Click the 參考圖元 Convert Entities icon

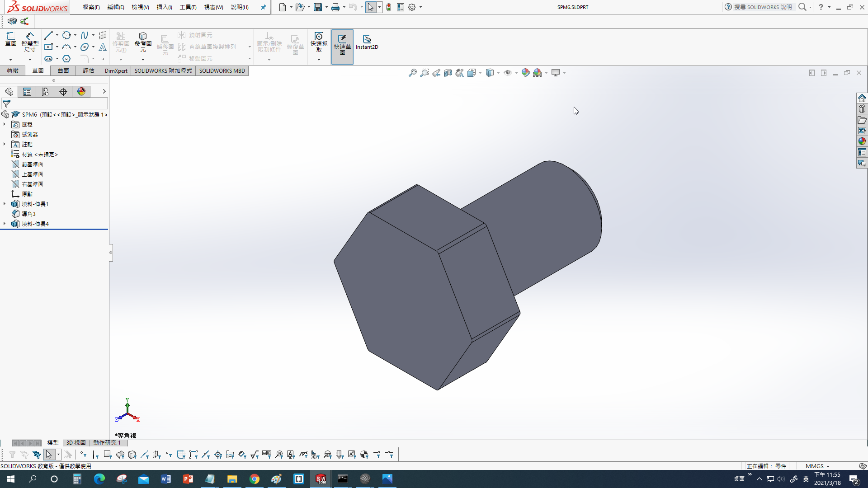[143, 42]
